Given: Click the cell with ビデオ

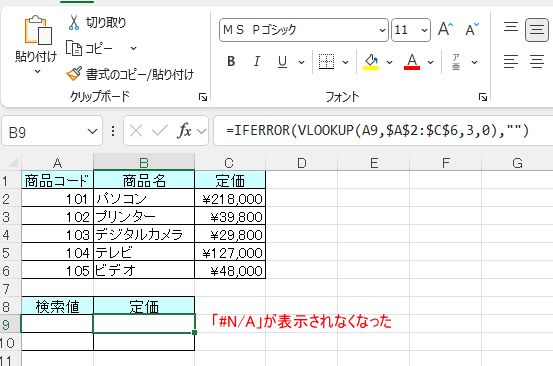Looking at the screenshot, I should [144, 270].
